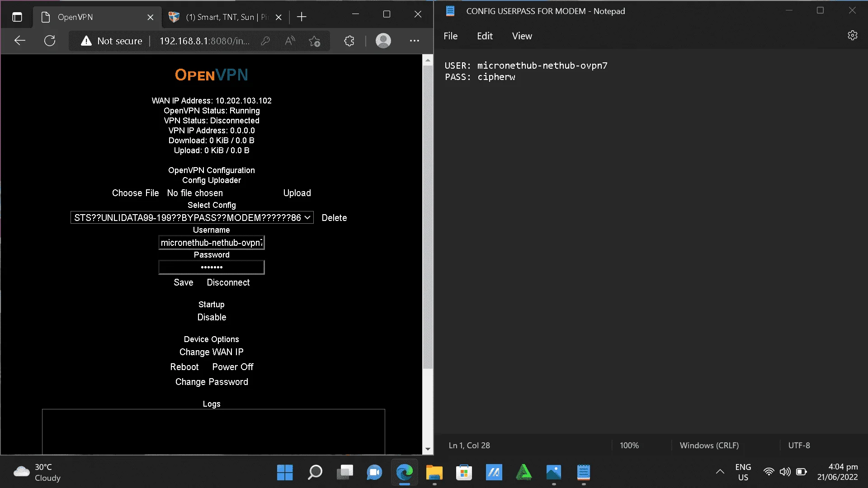
Task: Switch to the Smart, TNT, Sun tab
Action: (x=225, y=17)
